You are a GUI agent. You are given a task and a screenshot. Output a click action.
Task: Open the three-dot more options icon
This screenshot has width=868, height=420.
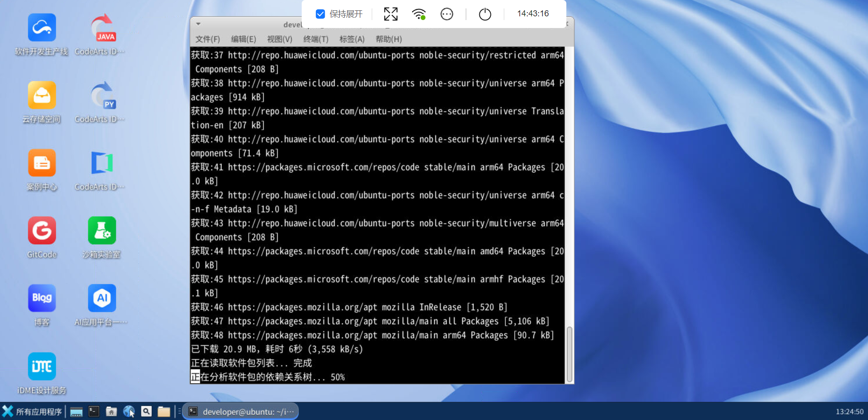[x=447, y=14]
